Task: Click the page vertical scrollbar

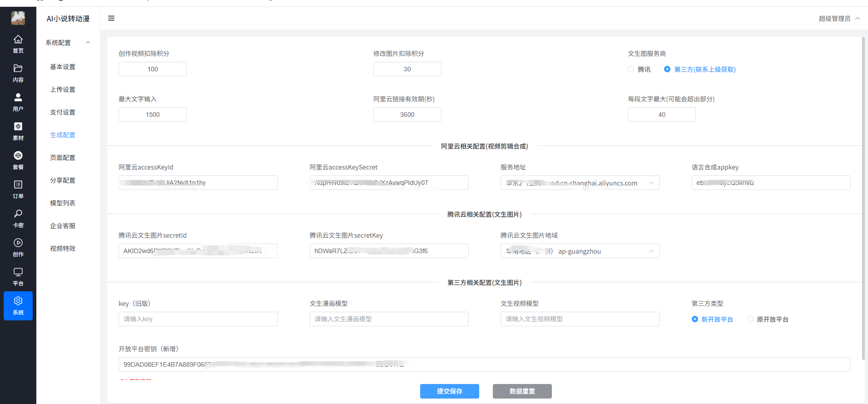Action: click(863, 198)
